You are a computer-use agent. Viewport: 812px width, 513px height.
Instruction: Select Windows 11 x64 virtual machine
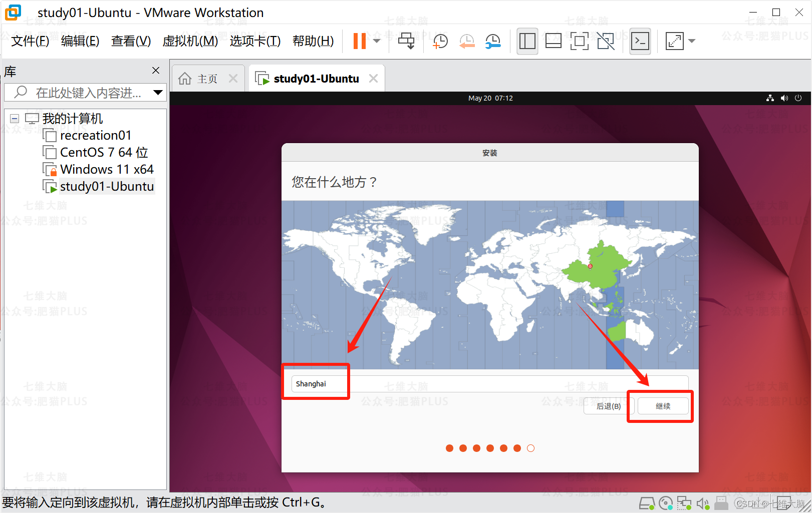point(107,169)
